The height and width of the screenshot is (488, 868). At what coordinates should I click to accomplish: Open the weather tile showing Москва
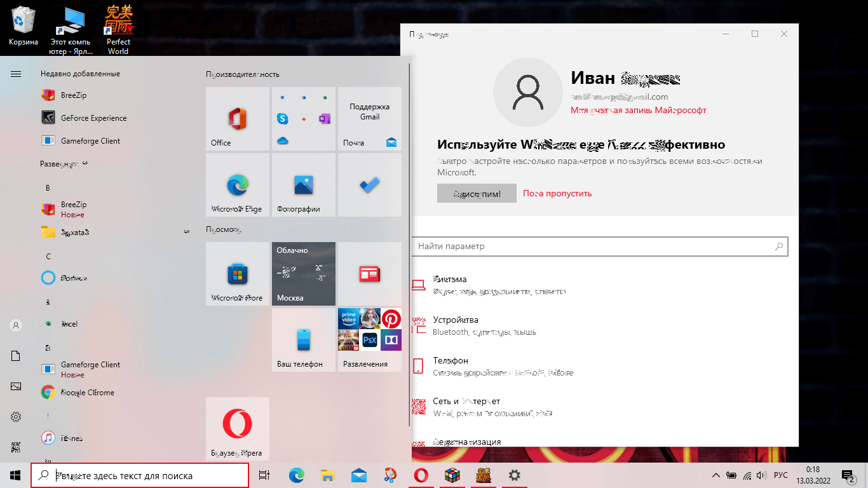click(304, 274)
